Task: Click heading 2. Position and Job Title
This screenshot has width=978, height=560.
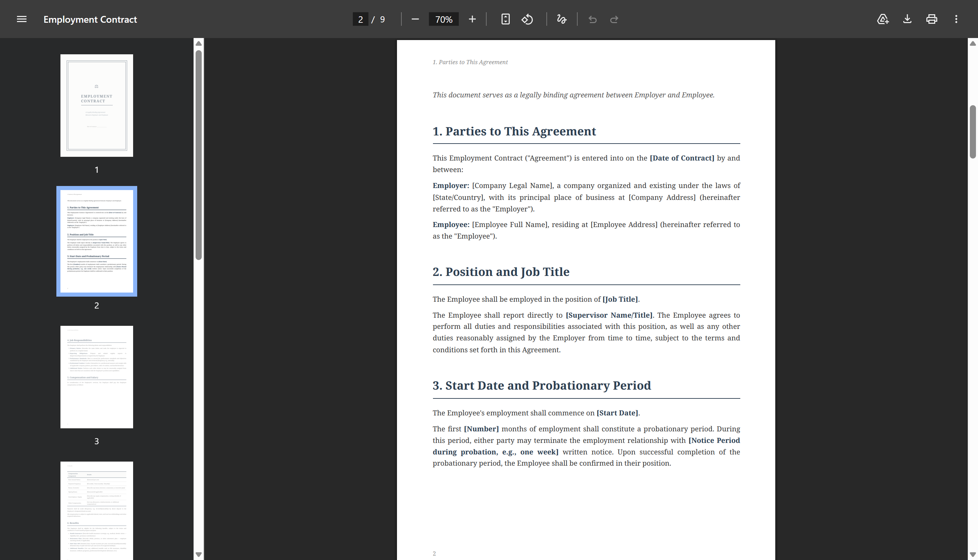Action: [x=501, y=272]
